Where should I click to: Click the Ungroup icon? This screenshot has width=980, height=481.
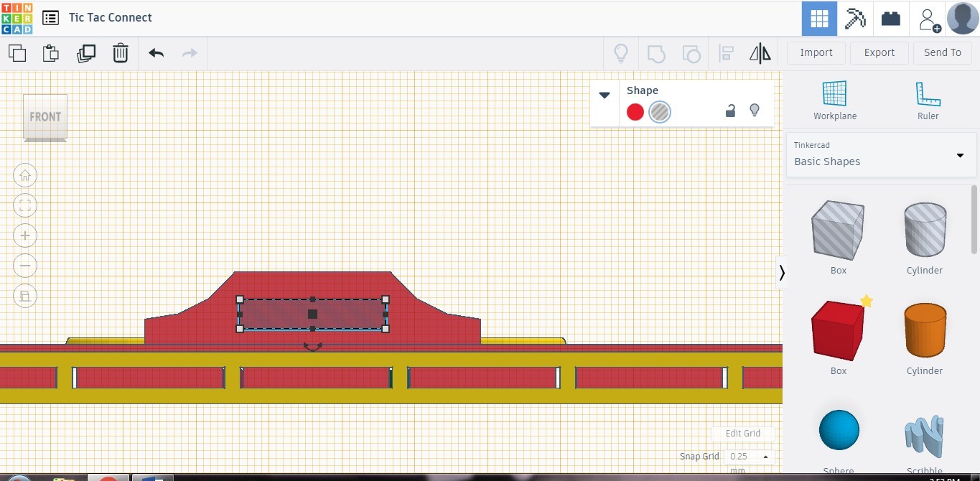coord(691,52)
